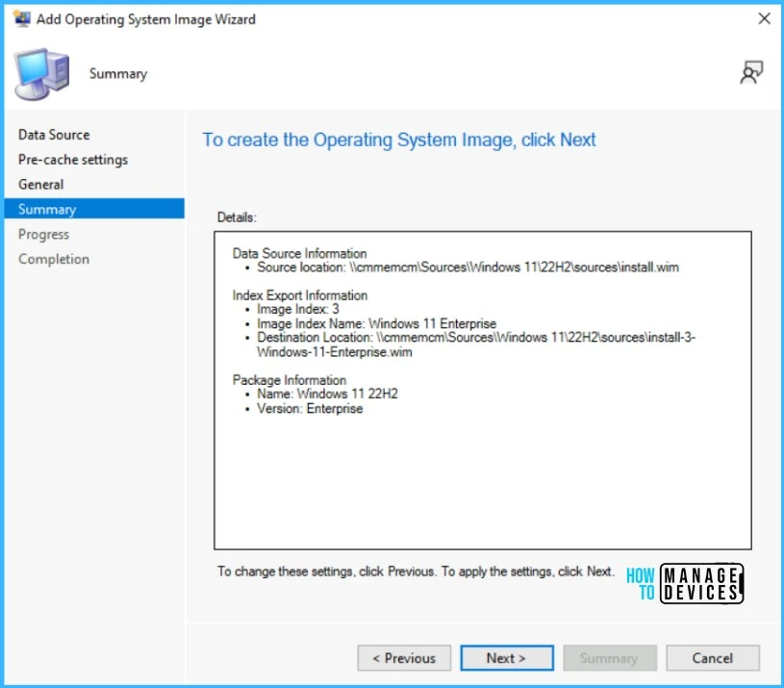Click the 'To change these settings' instruction text

[x=415, y=572]
